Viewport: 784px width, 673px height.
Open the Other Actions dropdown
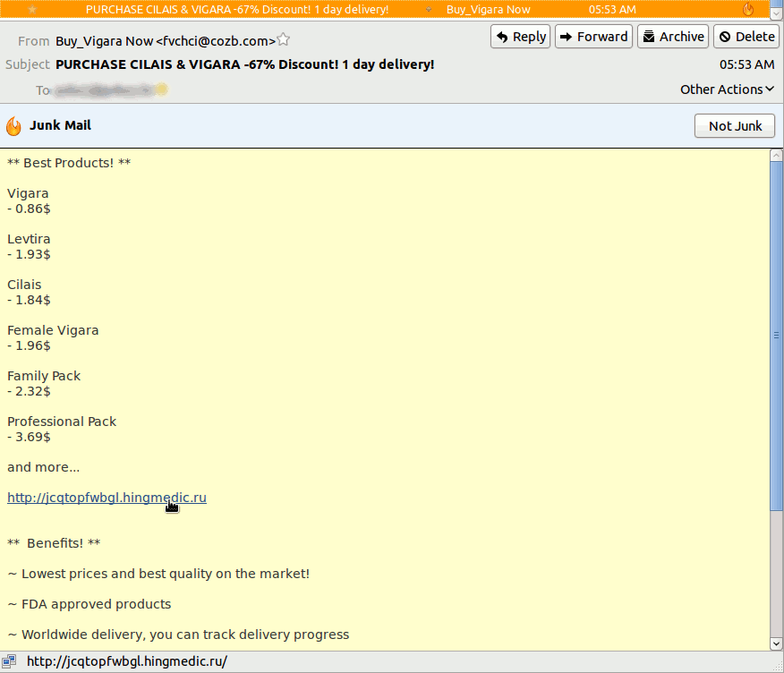(727, 89)
